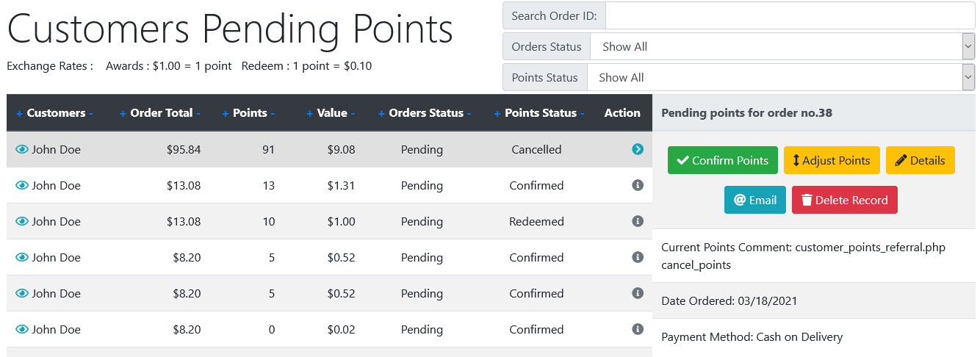Viewport: 980px width, 357px height.
Task: Click the eye icon on the $95.84 order row
Action: 22,149
